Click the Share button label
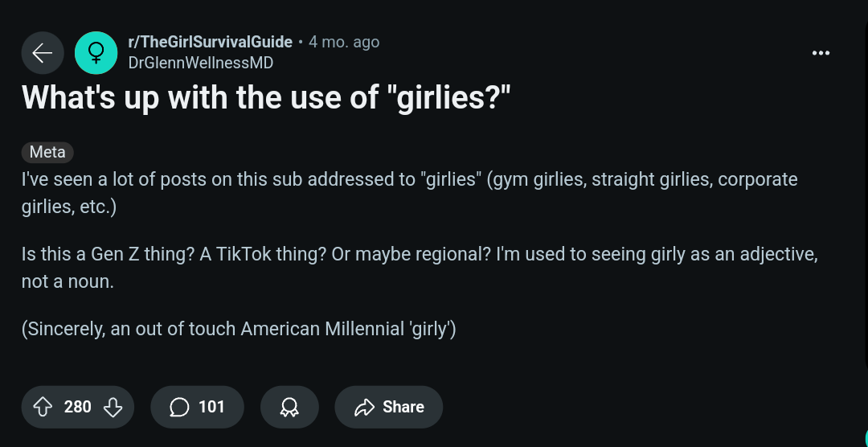Screen dimensions: 868x447 [x=403, y=407]
